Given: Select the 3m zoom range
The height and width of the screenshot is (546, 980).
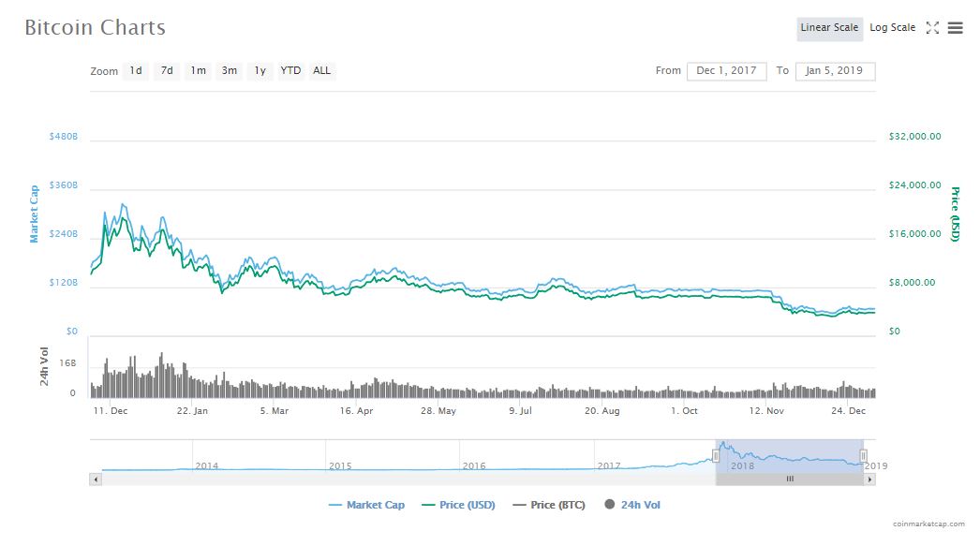Looking at the screenshot, I should 229,71.
